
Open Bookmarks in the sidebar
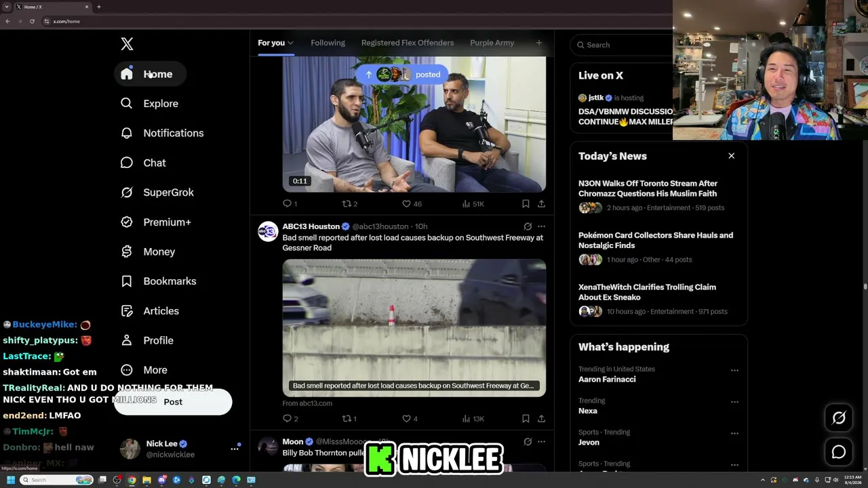click(x=159, y=281)
